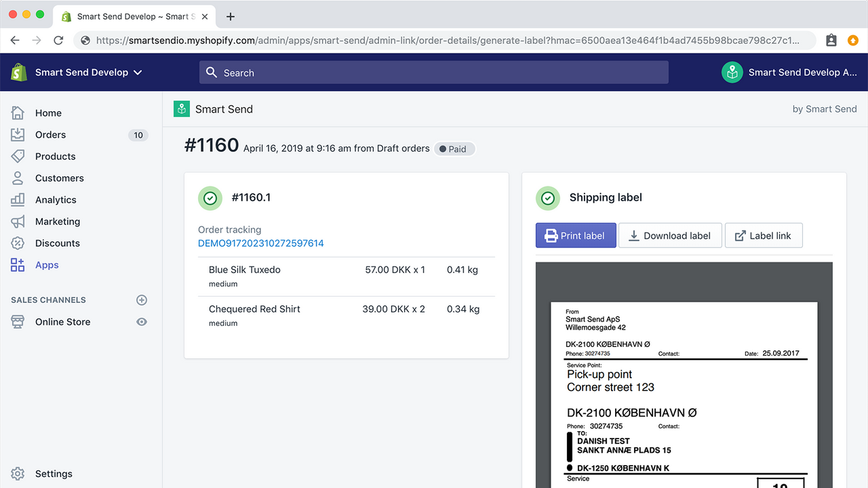
Task: Click the Orders inbox icon
Action: pyautogui.click(x=18, y=135)
